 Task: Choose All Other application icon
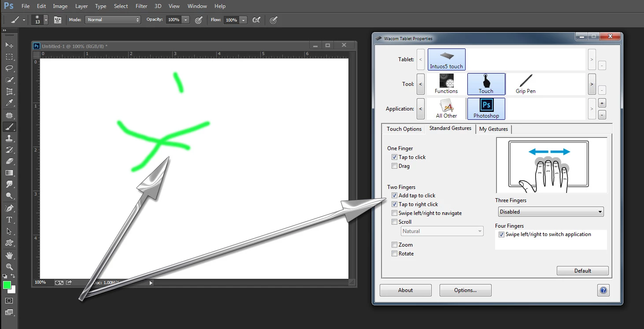tap(447, 108)
